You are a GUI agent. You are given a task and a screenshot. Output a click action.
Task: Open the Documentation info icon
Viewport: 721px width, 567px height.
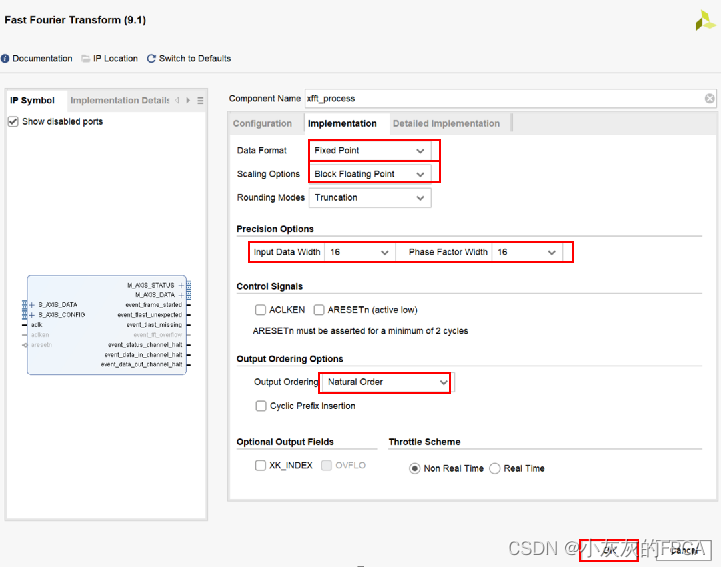5,59
